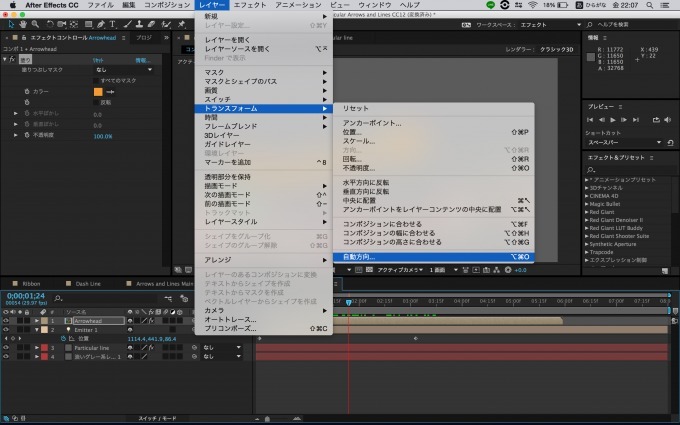Toggle the すべてのマスク checkbox

[x=97, y=79]
